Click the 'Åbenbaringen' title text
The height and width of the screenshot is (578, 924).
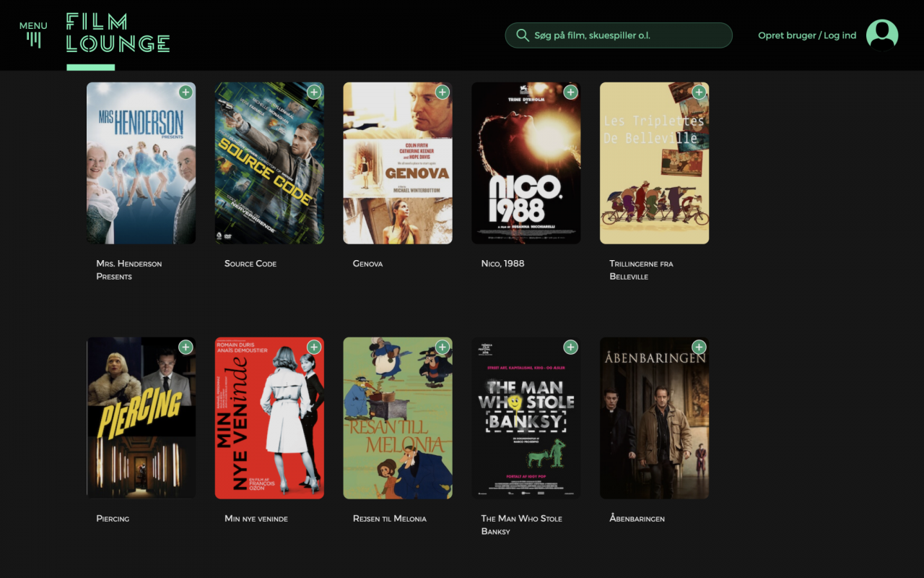click(x=637, y=519)
